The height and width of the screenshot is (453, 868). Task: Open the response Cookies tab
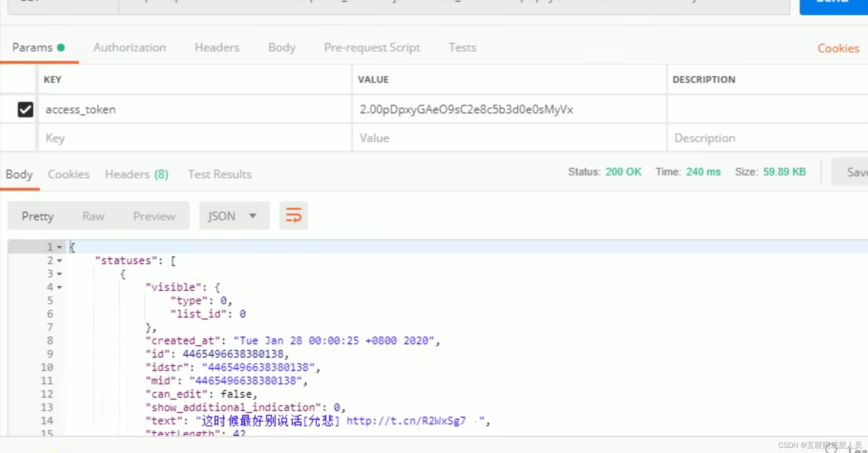pos(69,174)
